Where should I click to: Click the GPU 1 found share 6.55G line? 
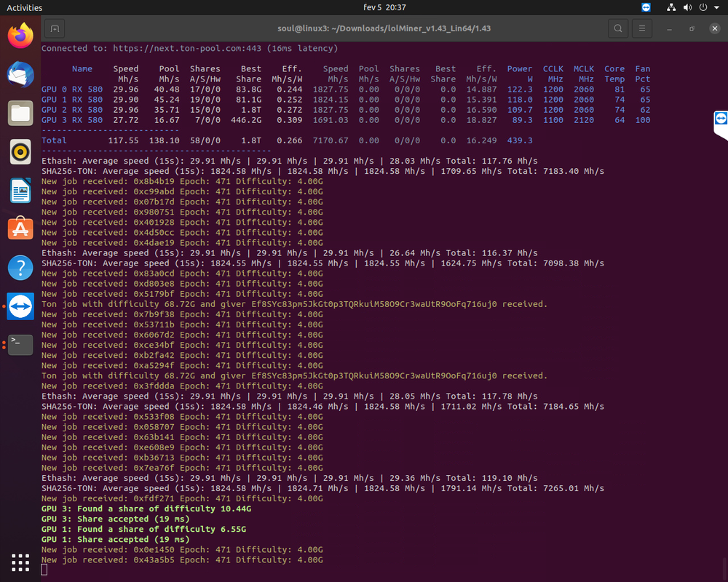click(144, 529)
